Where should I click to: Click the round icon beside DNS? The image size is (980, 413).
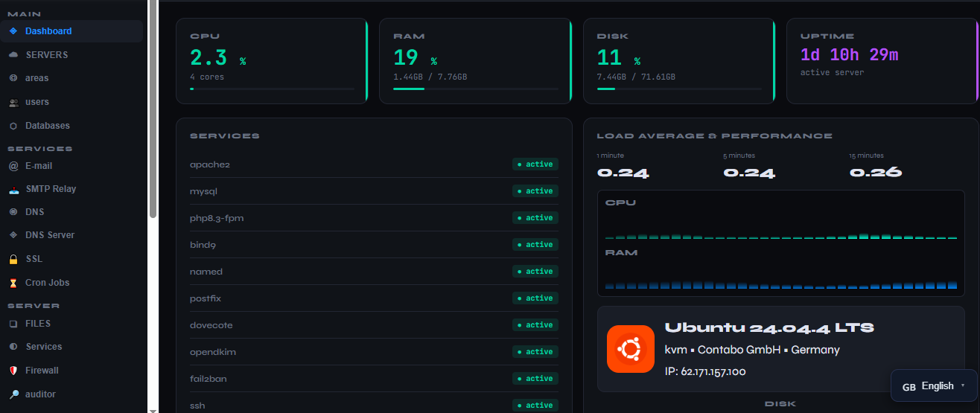coord(13,212)
